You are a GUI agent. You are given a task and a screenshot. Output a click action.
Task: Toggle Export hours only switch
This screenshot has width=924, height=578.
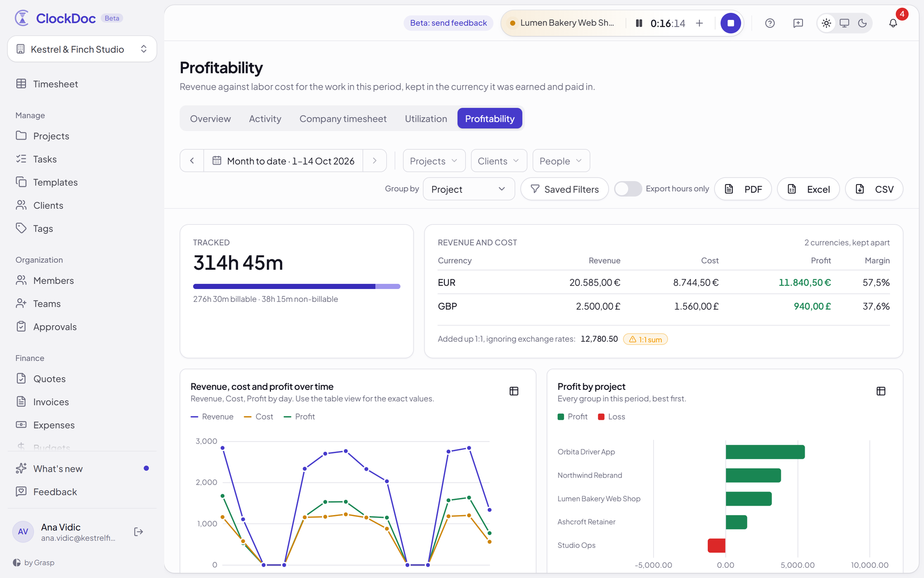tap(628, 189)
